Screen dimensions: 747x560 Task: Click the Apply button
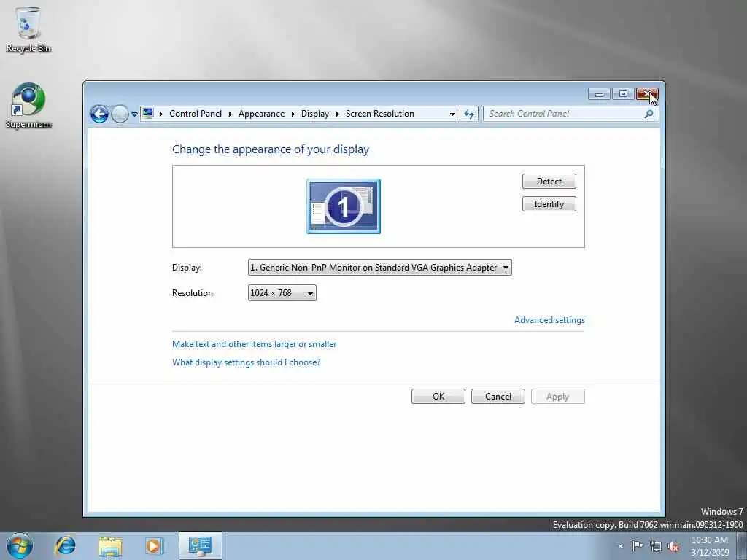coord(558,396)
